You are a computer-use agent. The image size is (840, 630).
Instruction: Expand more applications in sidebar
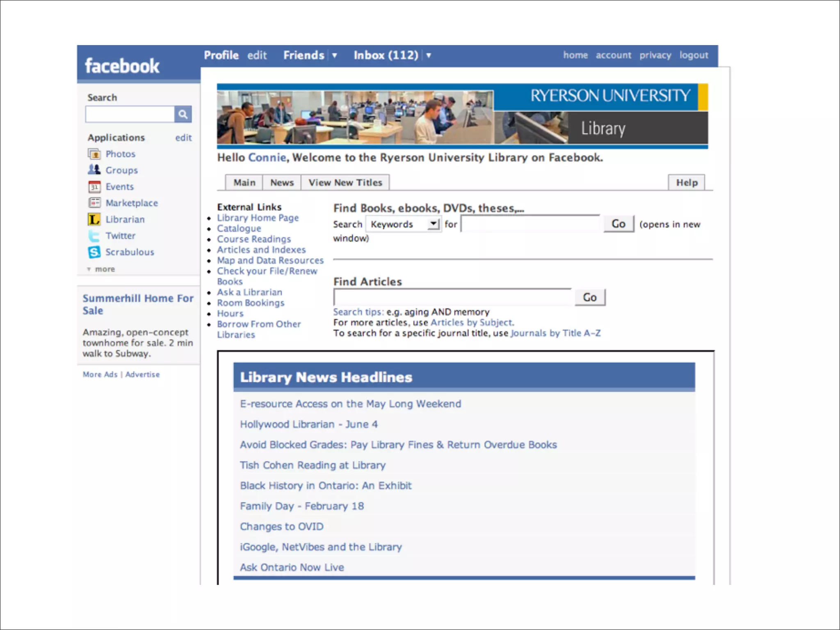[x=101, y=269]
